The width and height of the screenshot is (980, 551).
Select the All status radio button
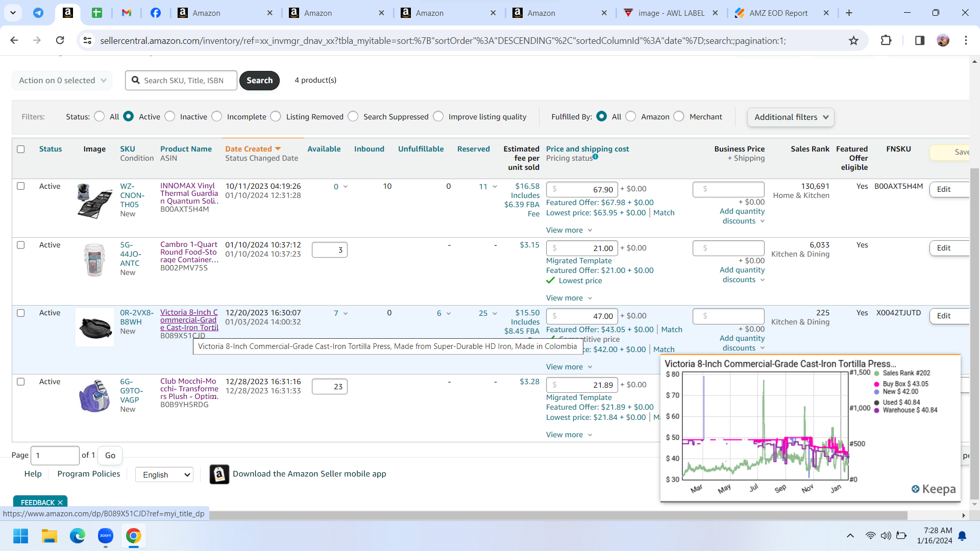[100, 116]
